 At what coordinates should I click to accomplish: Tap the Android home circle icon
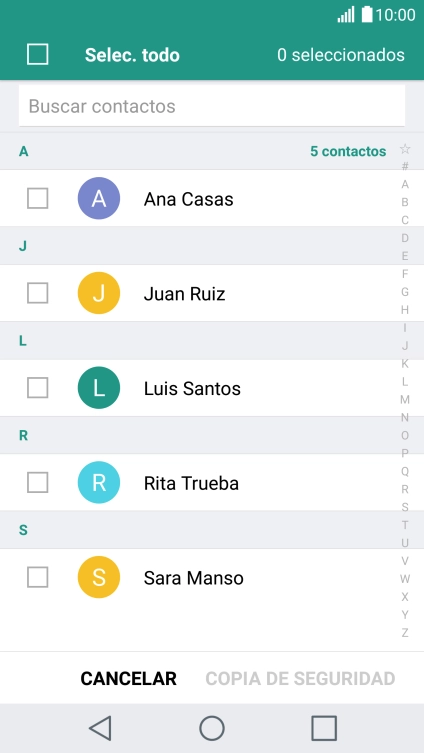[x=212, y=728]
